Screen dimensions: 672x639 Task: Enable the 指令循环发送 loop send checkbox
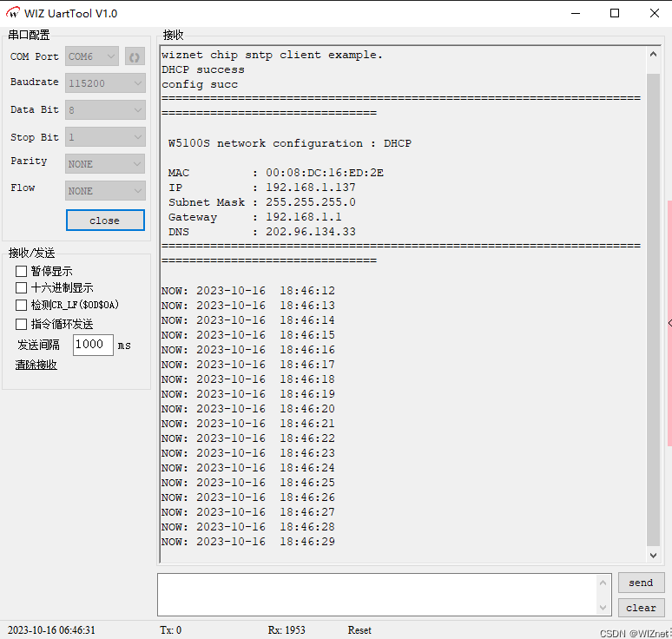pyautogui.click(x=21, y=324)
